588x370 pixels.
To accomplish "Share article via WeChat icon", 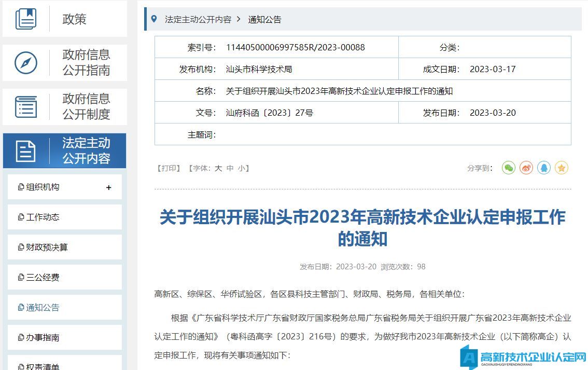I will (509, 168).
